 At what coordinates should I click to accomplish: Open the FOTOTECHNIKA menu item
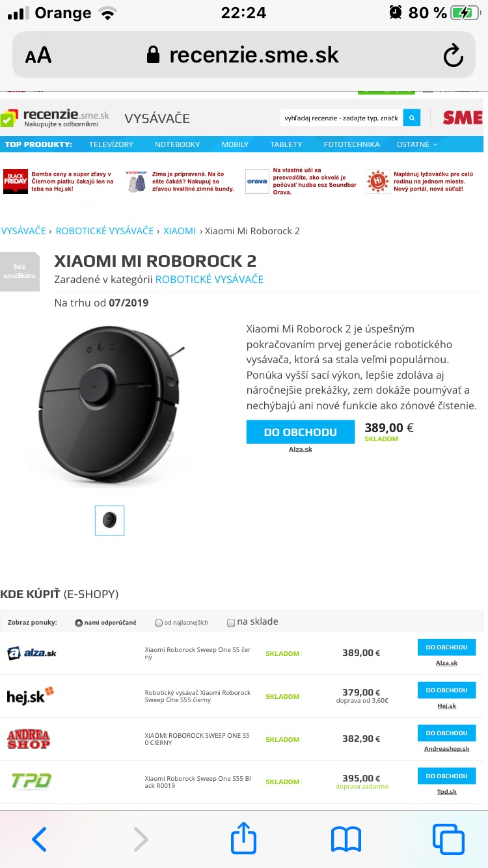[x=351, y=144]
